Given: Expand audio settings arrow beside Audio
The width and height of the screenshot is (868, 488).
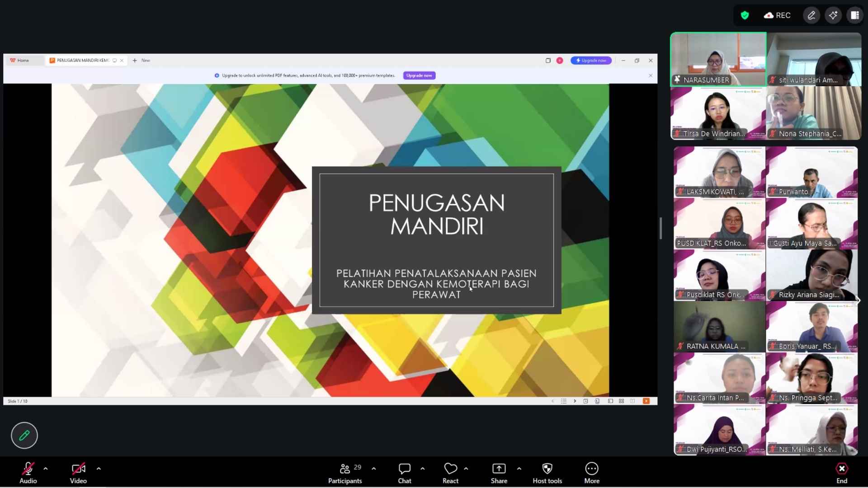Looking at the screenshot, I should point(46,469).
